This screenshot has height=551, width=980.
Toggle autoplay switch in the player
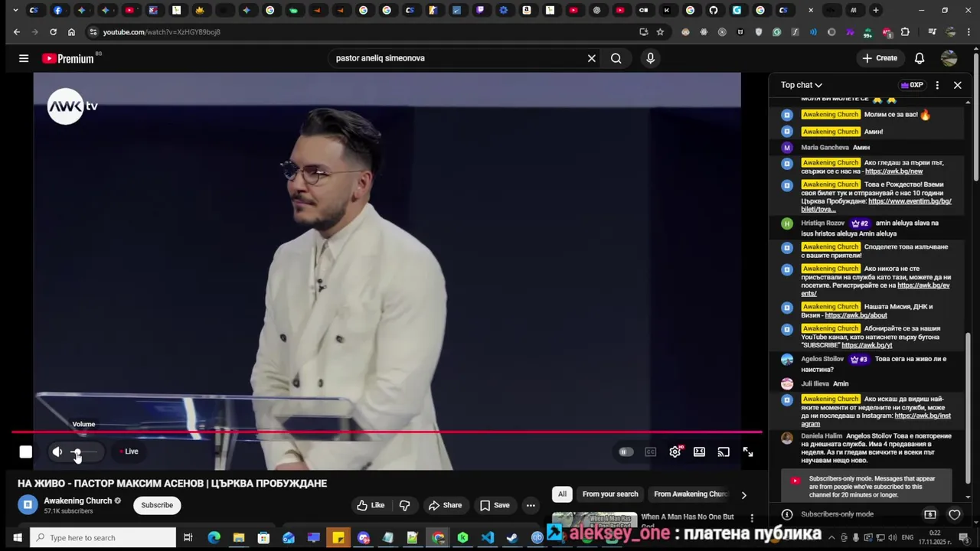625,452
